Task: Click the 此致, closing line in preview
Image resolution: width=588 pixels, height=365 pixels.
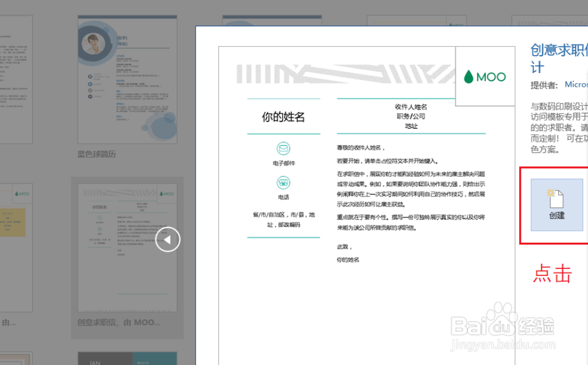Action: (344, 246)
